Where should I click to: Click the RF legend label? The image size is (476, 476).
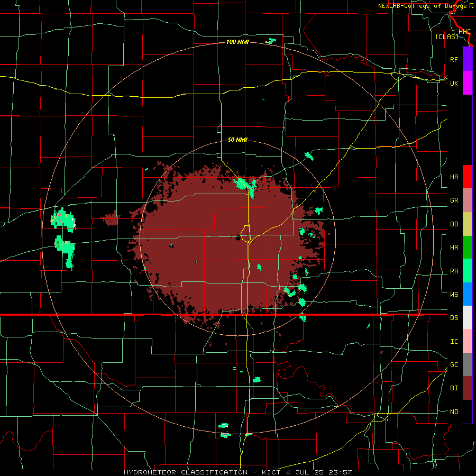coord(454,59)
